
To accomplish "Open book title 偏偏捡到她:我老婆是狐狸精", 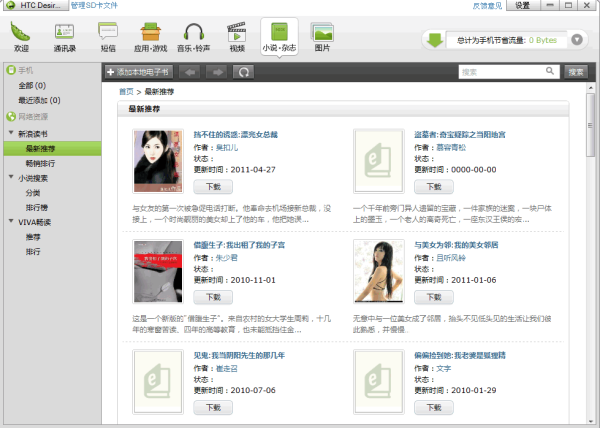I will click(460, 355).
